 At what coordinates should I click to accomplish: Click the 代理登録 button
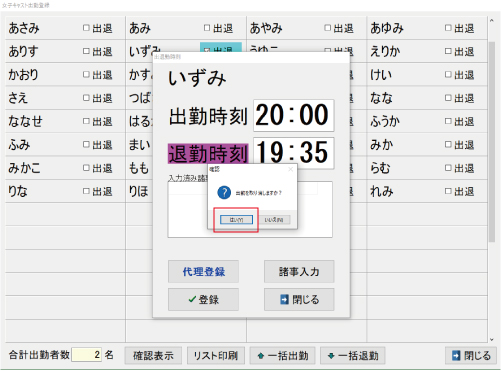click(x=203, y=271)
